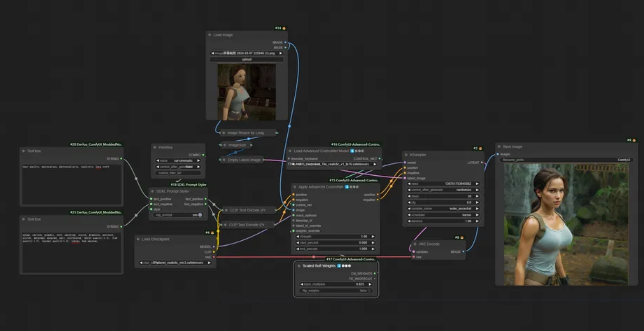Click the CLIP output socket on Load Checkpoint
This screenshot has width=644, height=331.
214,252
